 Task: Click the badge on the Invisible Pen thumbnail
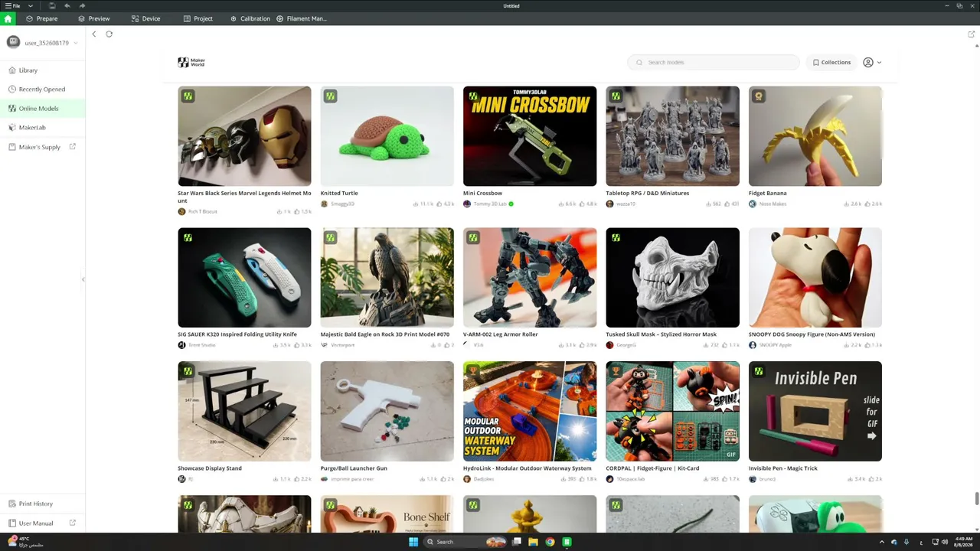(758, 371)
